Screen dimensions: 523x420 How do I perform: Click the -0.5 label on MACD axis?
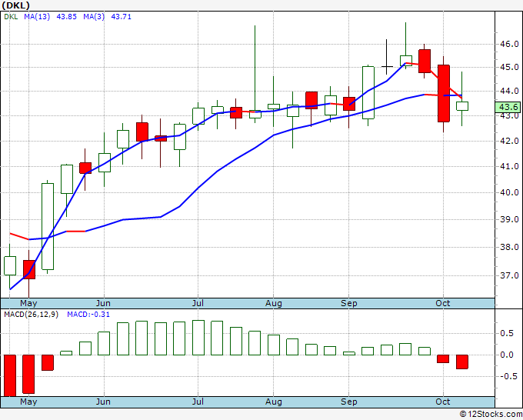click(x=509, y=376)
